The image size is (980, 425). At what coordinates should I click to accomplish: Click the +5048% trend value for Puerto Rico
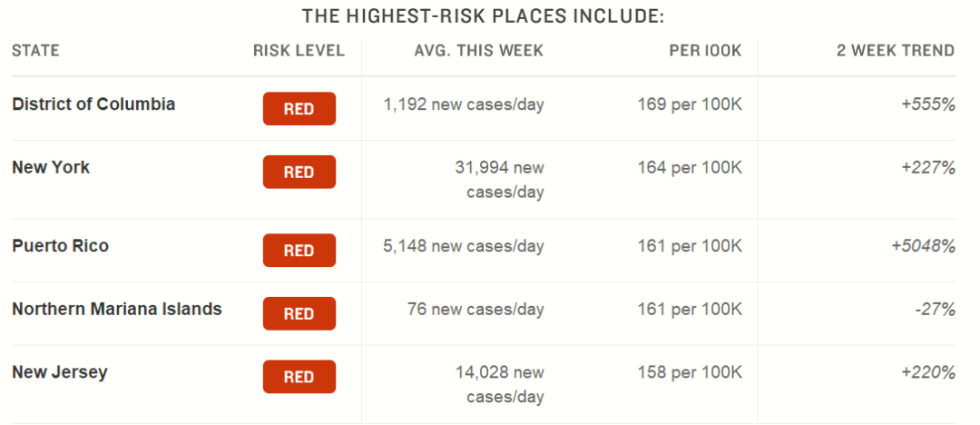(923, 246)
